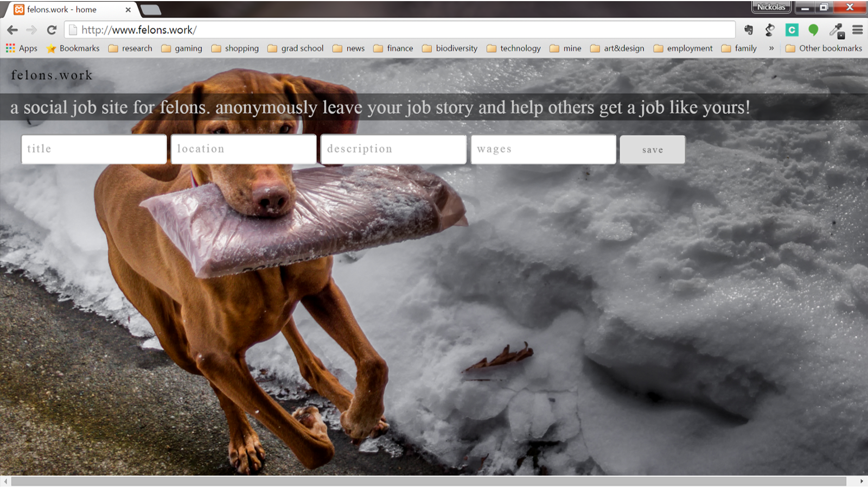
Task: Click the green C extension icon
Action: pyautogui.click(x=792, y=30)
